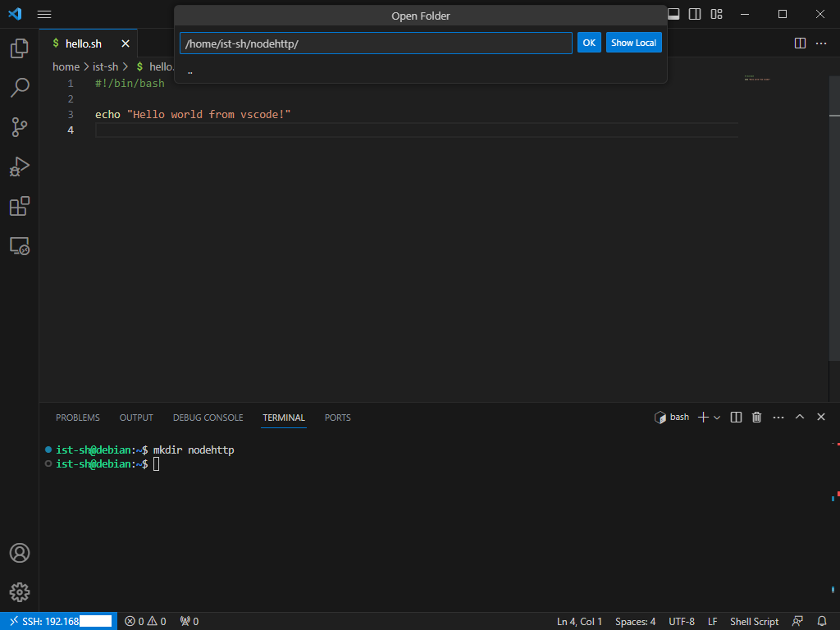Switch to the PORTS panel tab
The height and width of the screenshot is (630, 840).
[x=337, y=418]
